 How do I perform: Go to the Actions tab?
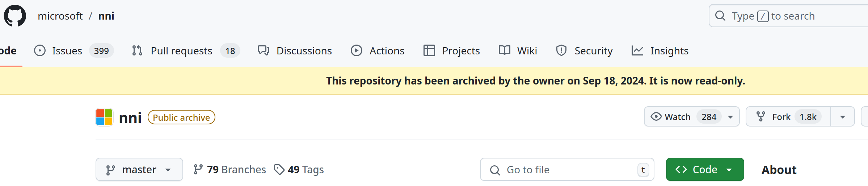pyautogui.click(x=387, y=51)
